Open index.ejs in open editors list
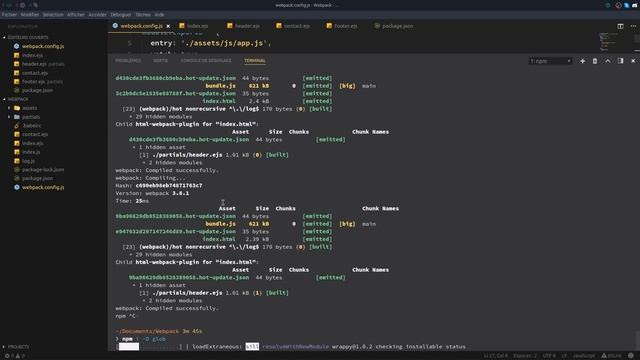This screenshot has width=640, height=360. pos(32,55)
